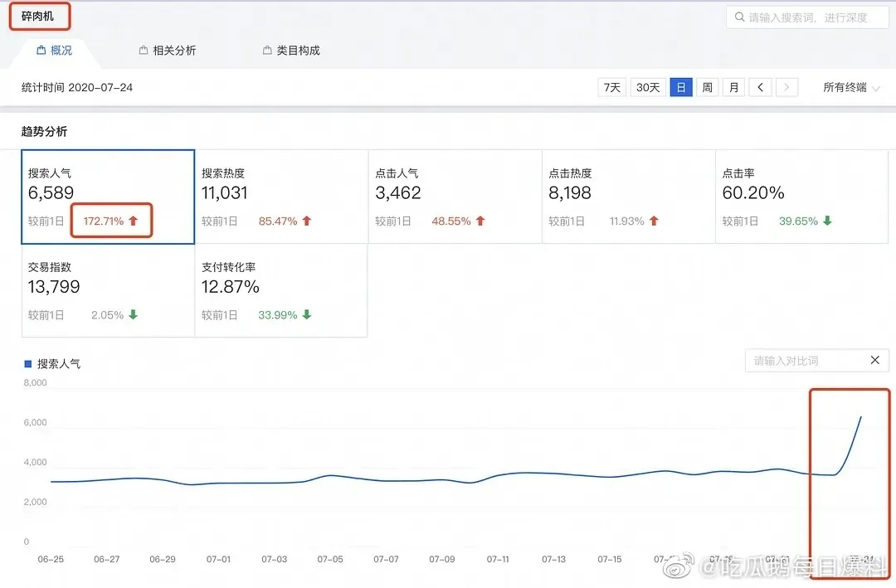Select the 日 daily view toggle

(x=680, y=86)
